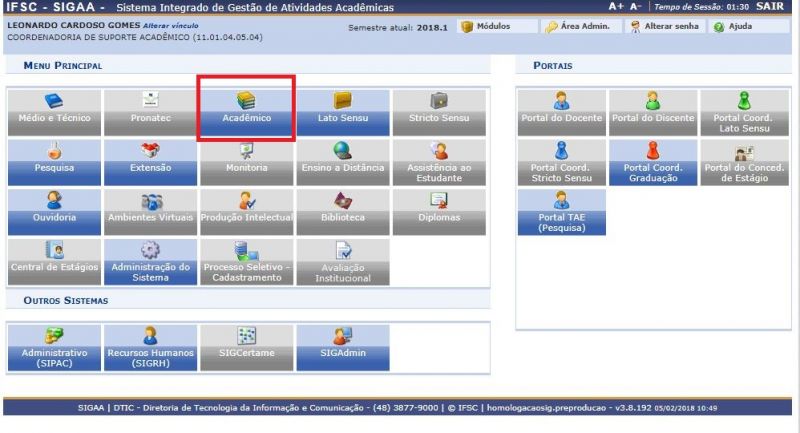Launch the SIGAdmin system

pos(342,345)
